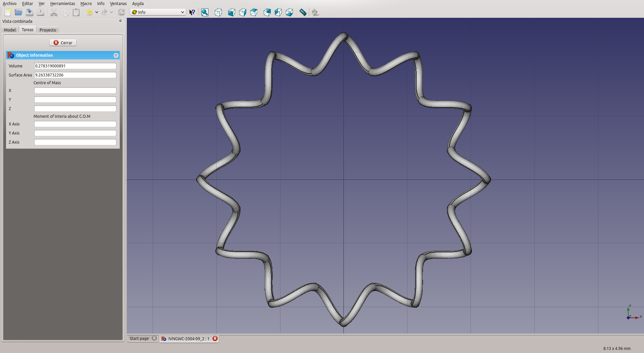Click the Y Axis inertia field
Viewport: 644px width, 353px height.
click(x=75, y=133)
